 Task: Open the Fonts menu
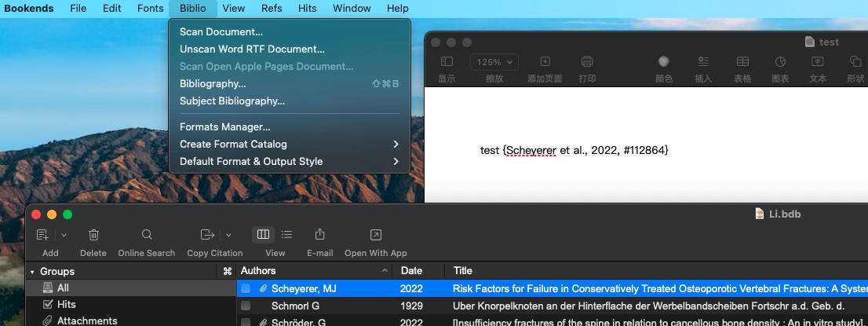(150, 9)
